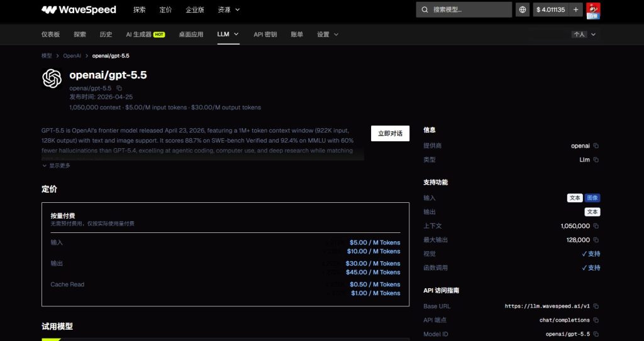Click the $1.00 / M Tokens cache price
This screenshot has height=341, width=644.
point(376,293)
